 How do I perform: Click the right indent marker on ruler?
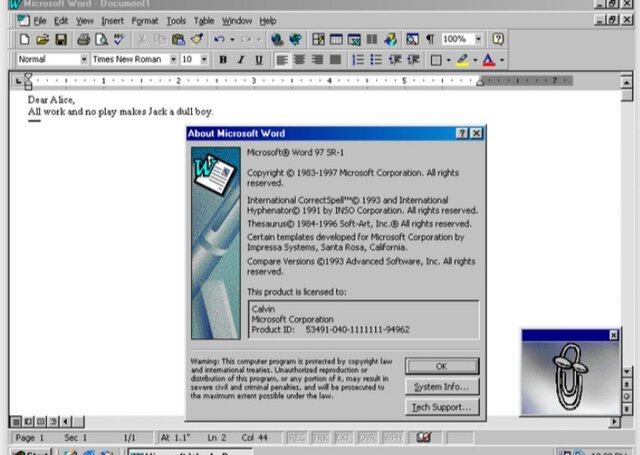(x=480, y=82)
